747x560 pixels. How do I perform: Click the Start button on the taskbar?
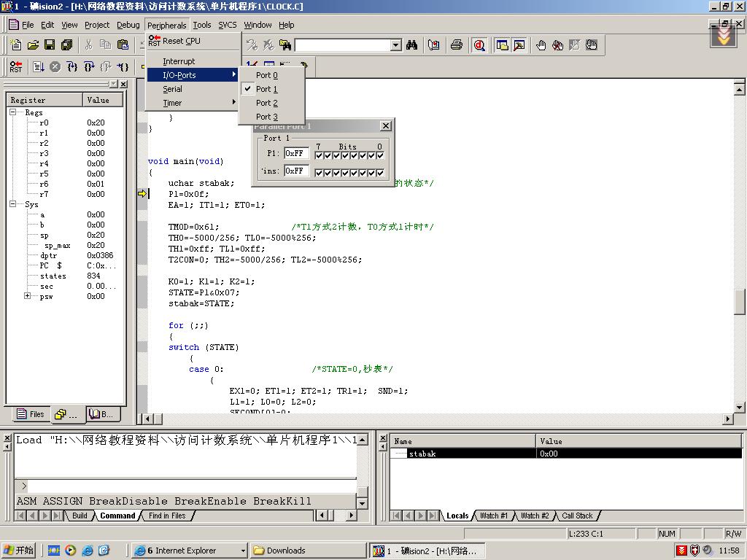(x=18, y=551)
